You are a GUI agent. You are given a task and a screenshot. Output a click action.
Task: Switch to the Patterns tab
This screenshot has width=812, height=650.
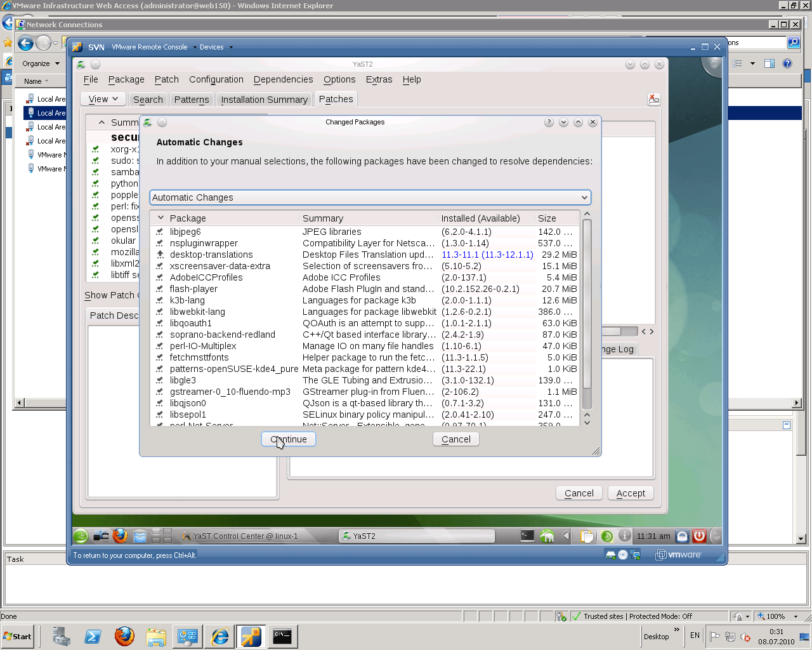pyautogui.click(x=192, y=100)
